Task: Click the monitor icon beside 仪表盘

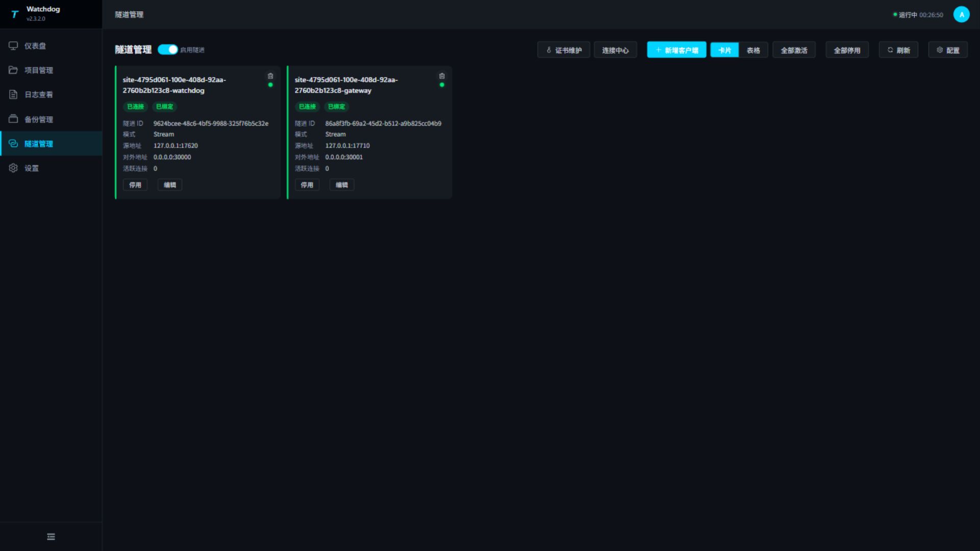Action: [13, 46]
